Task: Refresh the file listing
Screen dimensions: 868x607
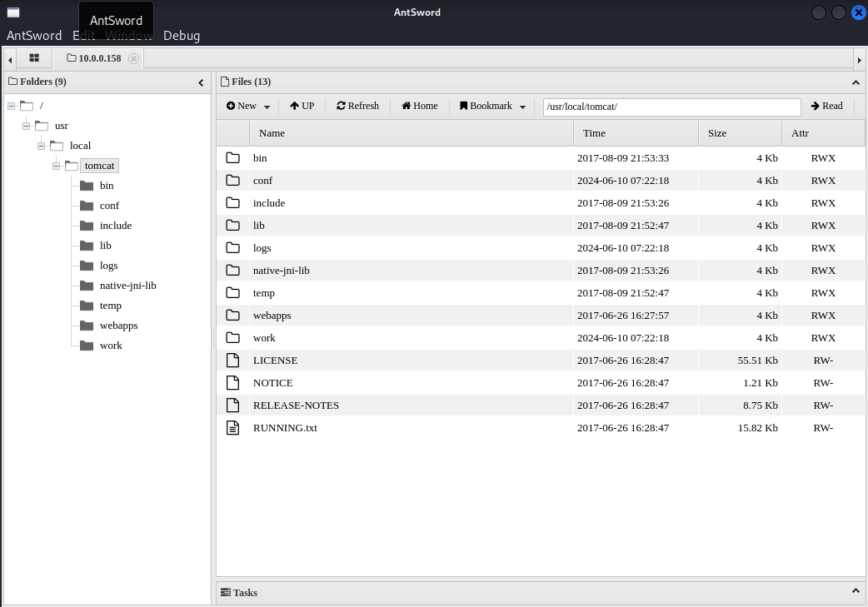Action: tap(357, 106)
